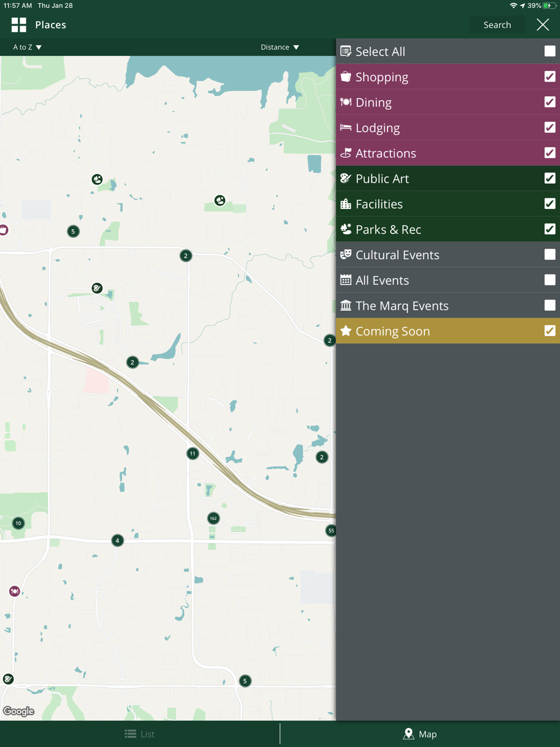
Task: Tap the dining pin on the map
Action: pos(15,591)
